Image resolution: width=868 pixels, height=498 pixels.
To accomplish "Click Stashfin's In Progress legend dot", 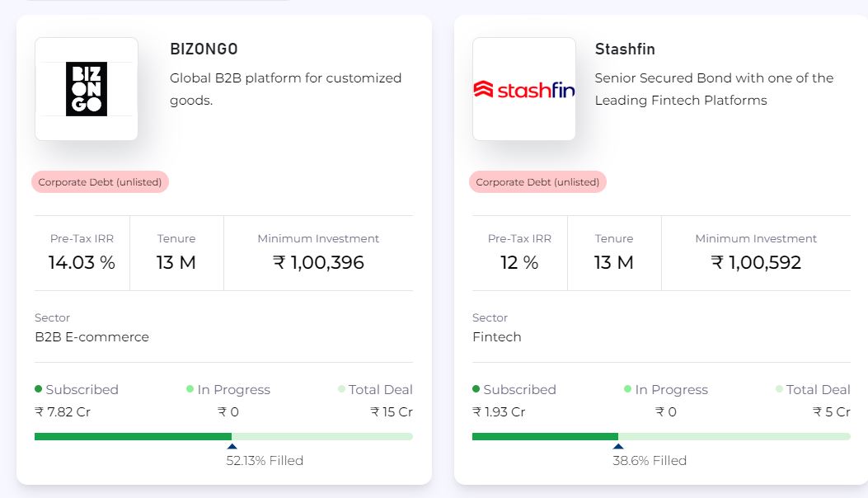I will click(x=628, y=389).
